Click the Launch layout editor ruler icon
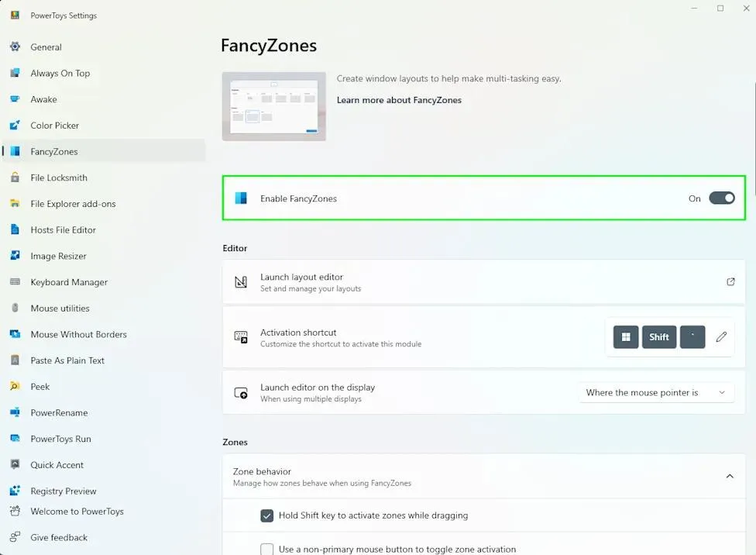The height and width of the screenshot is (555, 756). [241, 281]
